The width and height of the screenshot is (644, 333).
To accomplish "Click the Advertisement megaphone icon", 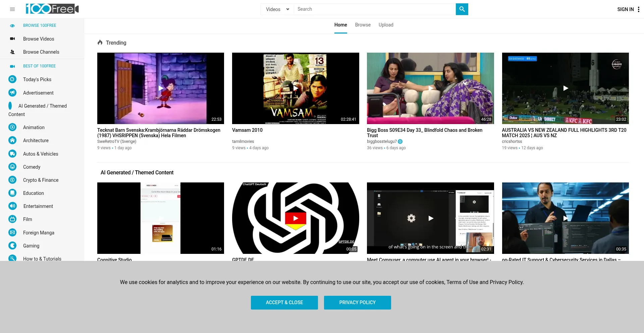I will tap(12, 93).
